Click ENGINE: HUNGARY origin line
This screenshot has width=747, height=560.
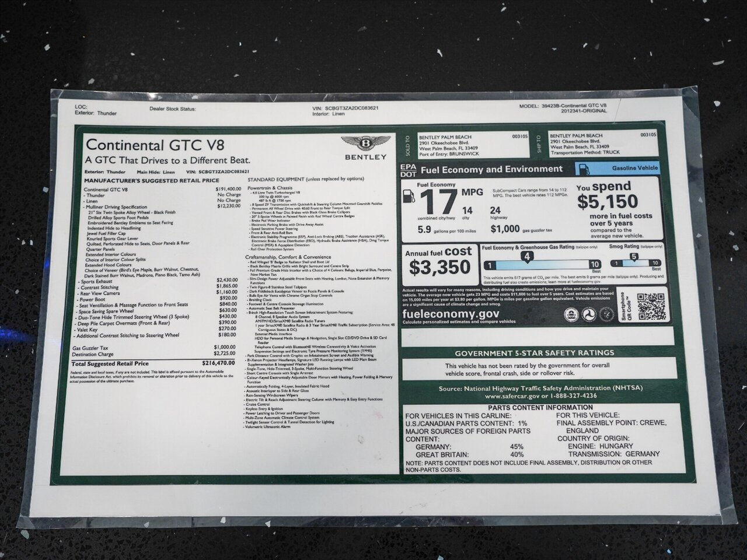pos(601,446)
